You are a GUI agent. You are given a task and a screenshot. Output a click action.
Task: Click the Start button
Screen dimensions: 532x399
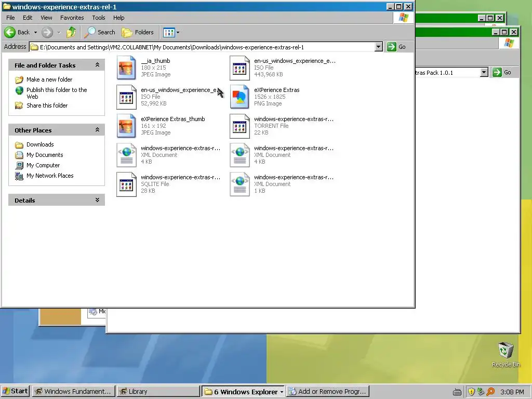click(x=15, y=391)
